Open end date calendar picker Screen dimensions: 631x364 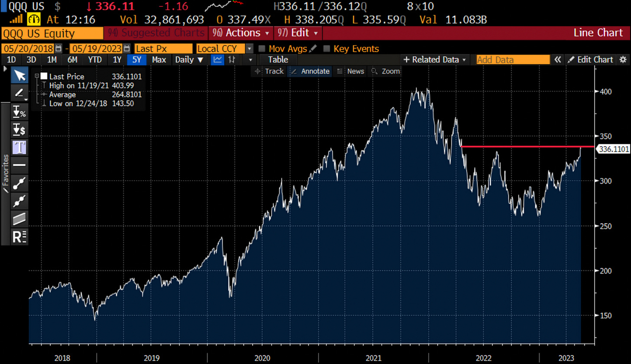coord(127,49)
